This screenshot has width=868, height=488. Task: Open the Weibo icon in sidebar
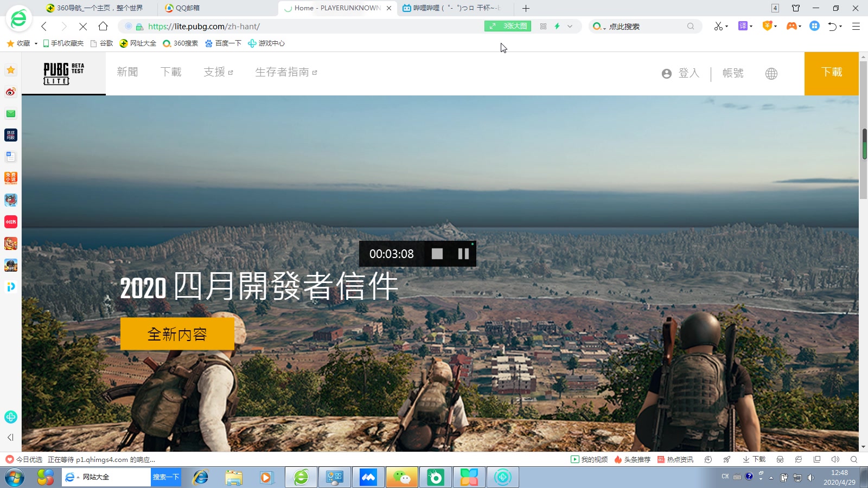(11, 92)
